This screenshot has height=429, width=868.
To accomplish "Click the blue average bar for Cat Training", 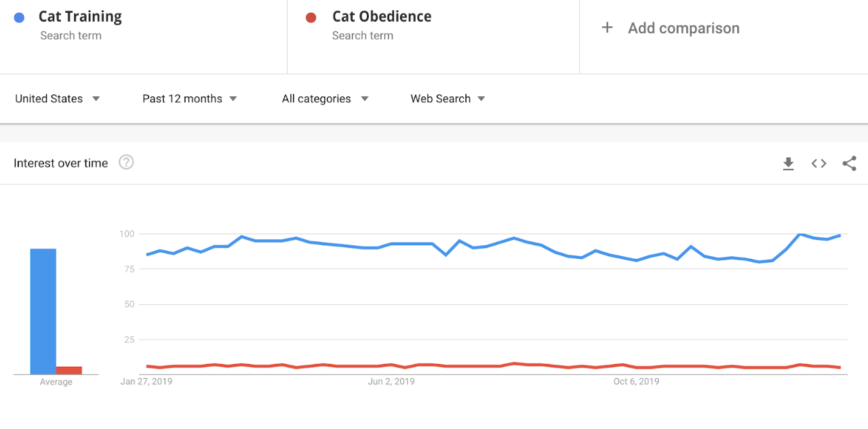I will pos(43,312).
